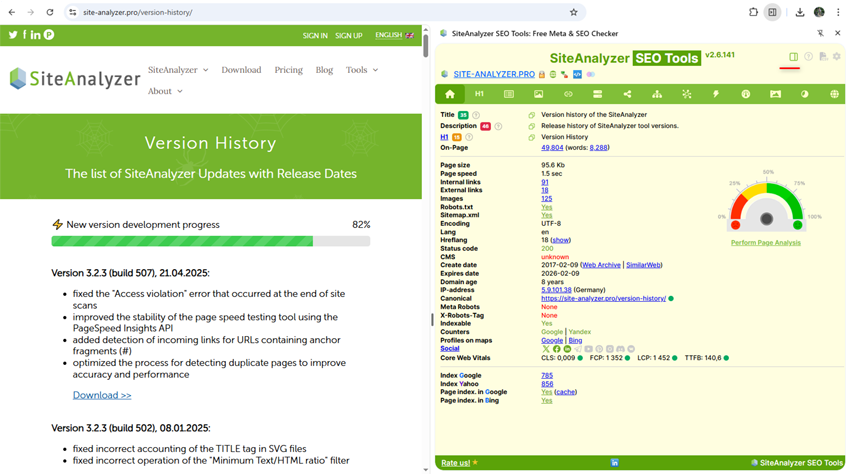The width and height of the screenshot is (850, 475).
Task: Open SEO Tools settings gear
Action: (836, 56)
